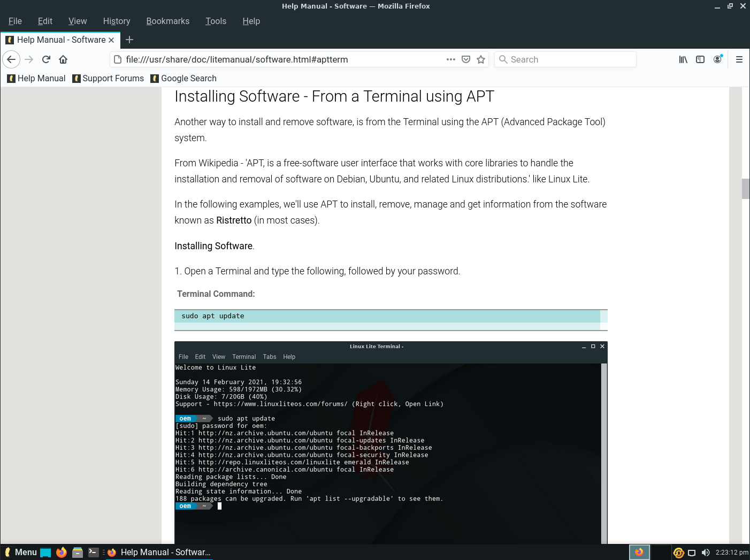Open the file manager from the taskbar

click(78, 552)
